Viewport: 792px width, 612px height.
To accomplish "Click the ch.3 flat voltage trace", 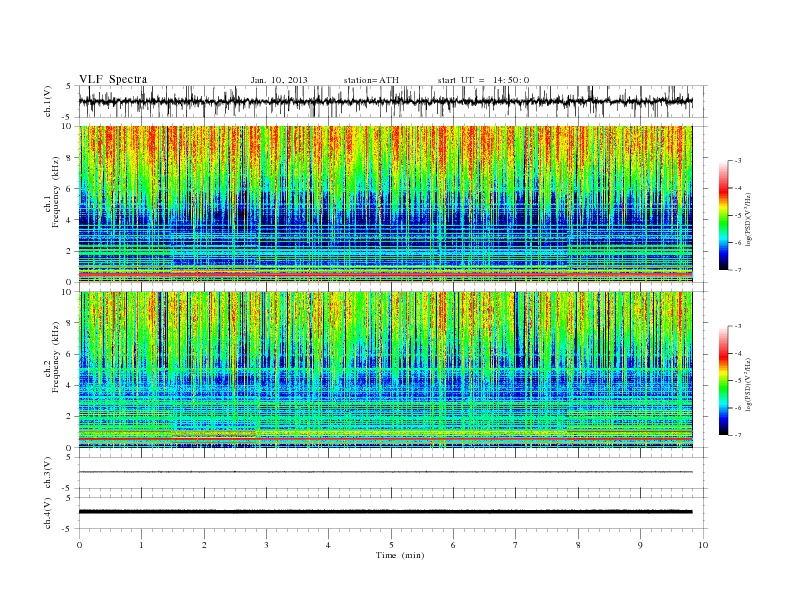I will tap(386, 472).
